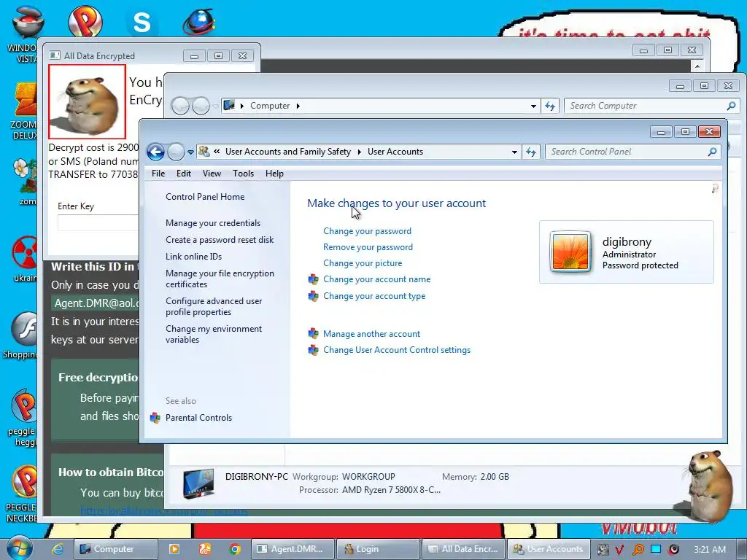Click User Accounts taskbar button
The height and width of the screenshot is (560, 747).
tap(549, 548)
